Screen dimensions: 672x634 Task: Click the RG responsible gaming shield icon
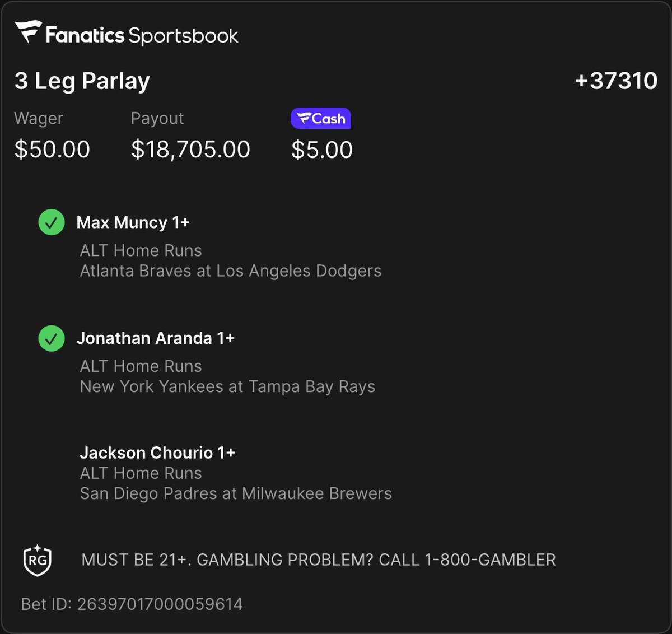[x=38, y=560]
